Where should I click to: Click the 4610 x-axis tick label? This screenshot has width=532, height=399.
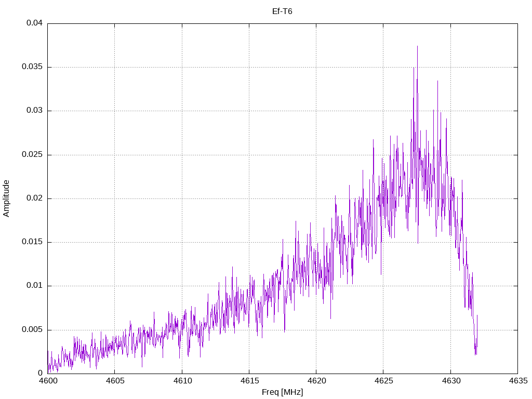coord(182,381)
